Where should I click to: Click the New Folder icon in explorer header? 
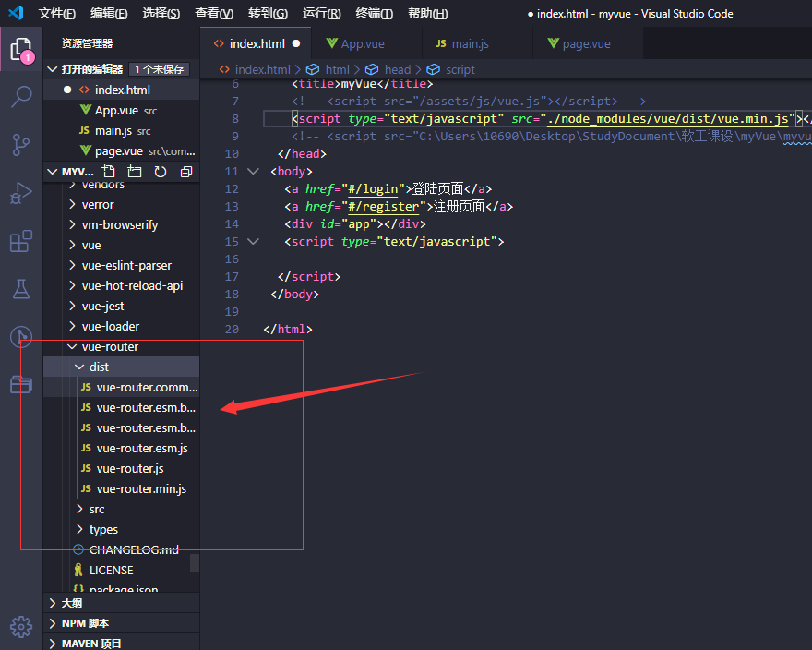pos(135,172)
